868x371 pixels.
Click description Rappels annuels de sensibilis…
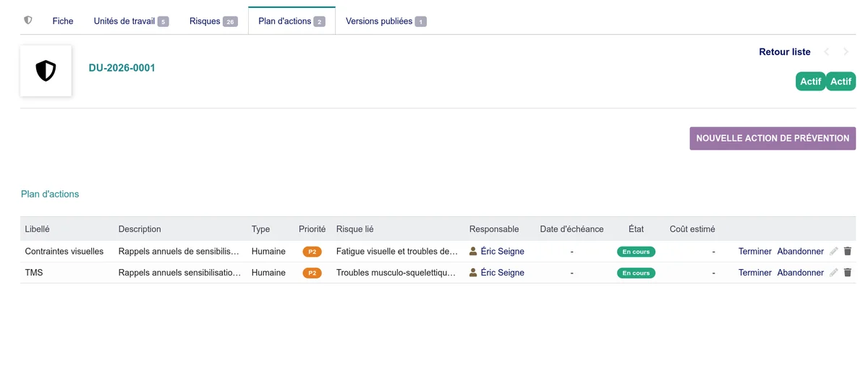pyautogui.click(x=179, y=252)
